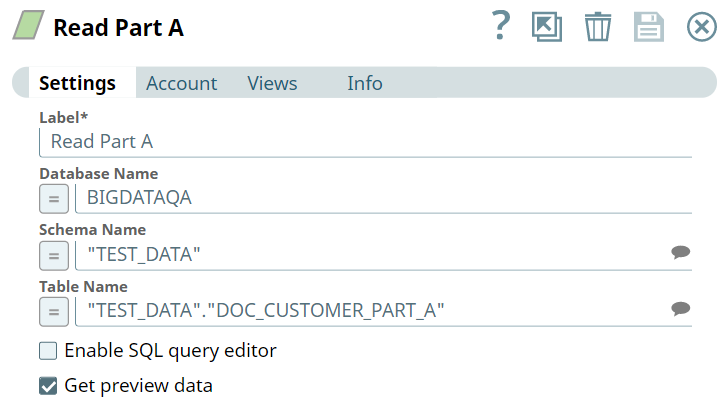728x420 pixels.
Task: Save settings with the floppy disk icon
Action: pyautogui.click(x=649, y=27)
